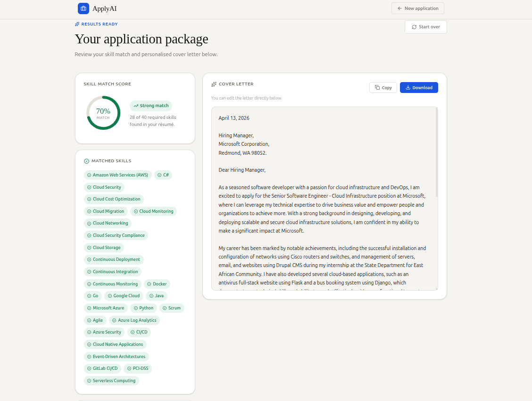Click the Cloud Native Applications skill chip
The width and height of the screenshot is (532, 401).
coord(115,344)
